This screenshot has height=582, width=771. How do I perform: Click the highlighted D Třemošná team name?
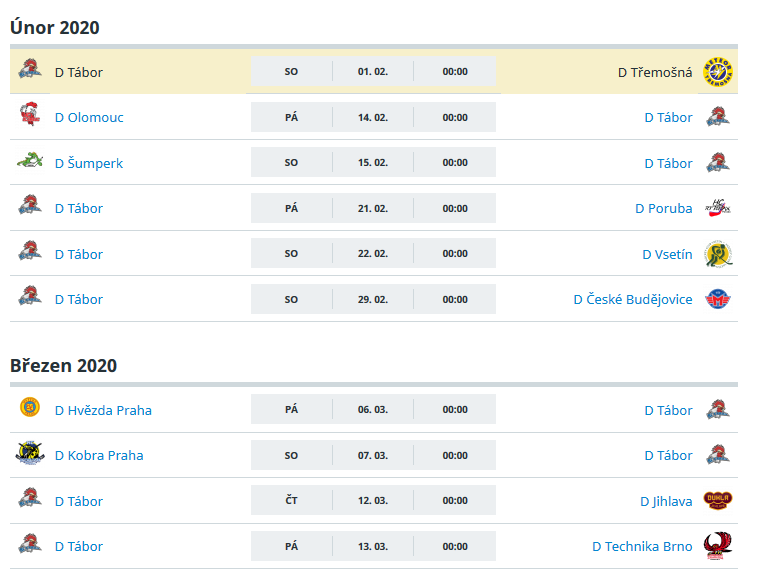pyautogui.click(x=655, y=72)
